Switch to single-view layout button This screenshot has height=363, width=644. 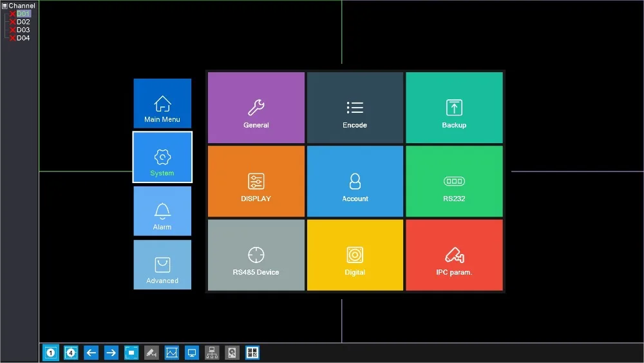[50, 353]
